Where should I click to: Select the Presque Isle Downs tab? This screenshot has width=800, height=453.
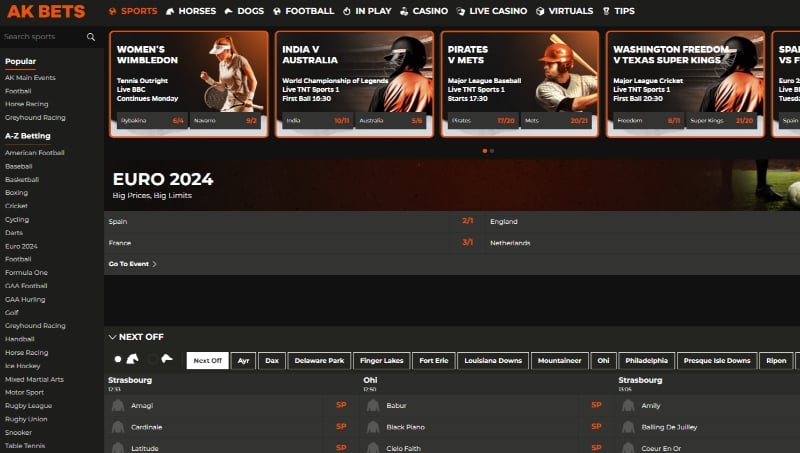coord(717,361)
